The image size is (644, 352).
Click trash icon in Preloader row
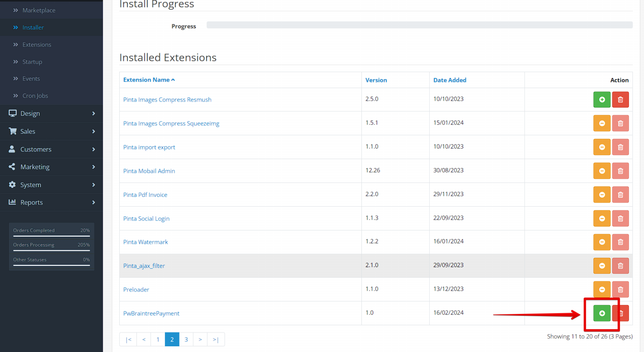(x=620, y=289)
